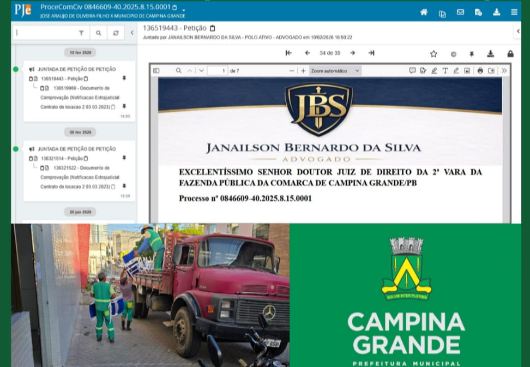The image size is (530, 367).
Task: Expand process details dropdown arrow in header
Action: 184,10
